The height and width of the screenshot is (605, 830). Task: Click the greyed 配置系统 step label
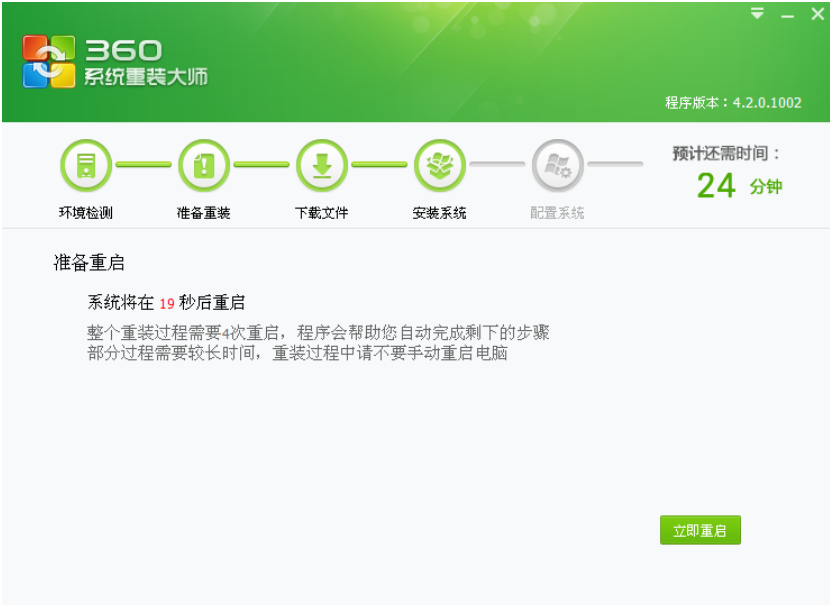557,213
